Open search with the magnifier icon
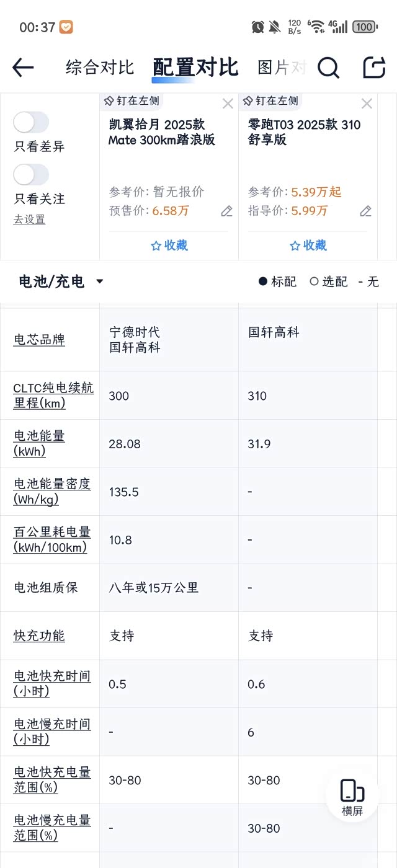 [329, 68]
